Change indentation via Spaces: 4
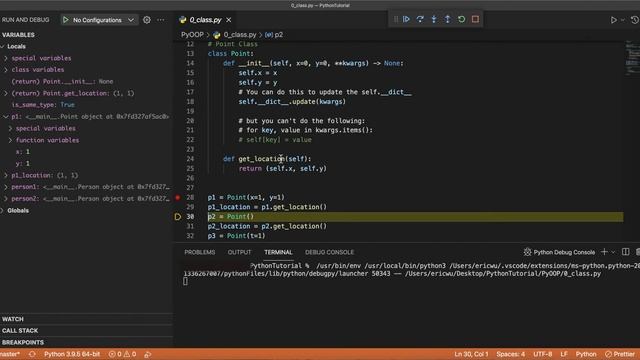 tap(511, 354)
